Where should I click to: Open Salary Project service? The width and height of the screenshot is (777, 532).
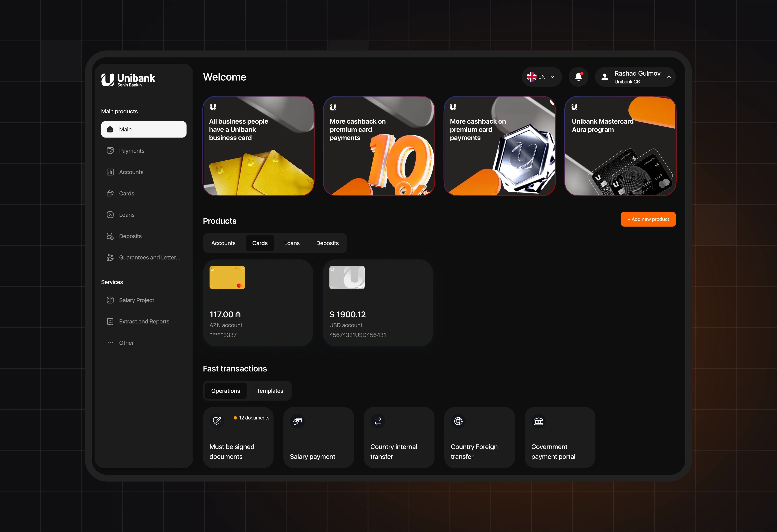coord(136,300)
